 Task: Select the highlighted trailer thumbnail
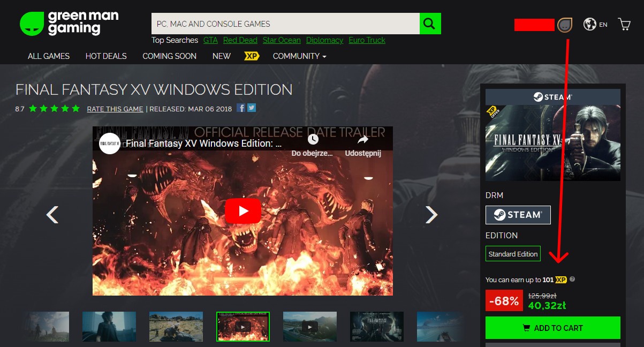(243, 327)
